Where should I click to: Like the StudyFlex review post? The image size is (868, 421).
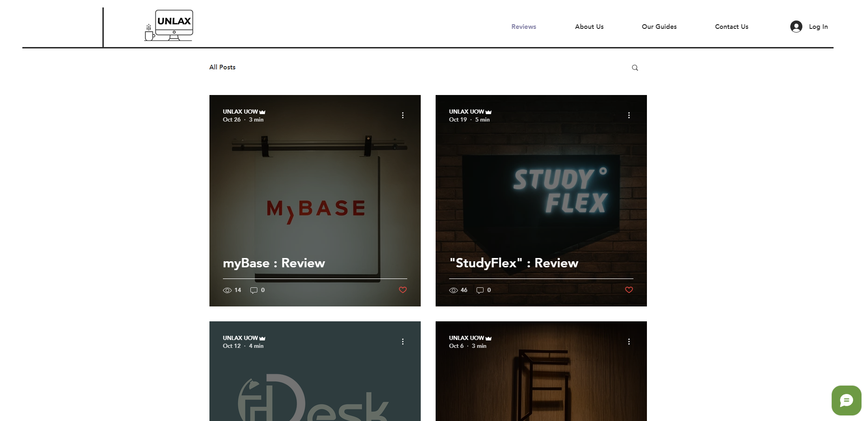pos(629,290)
